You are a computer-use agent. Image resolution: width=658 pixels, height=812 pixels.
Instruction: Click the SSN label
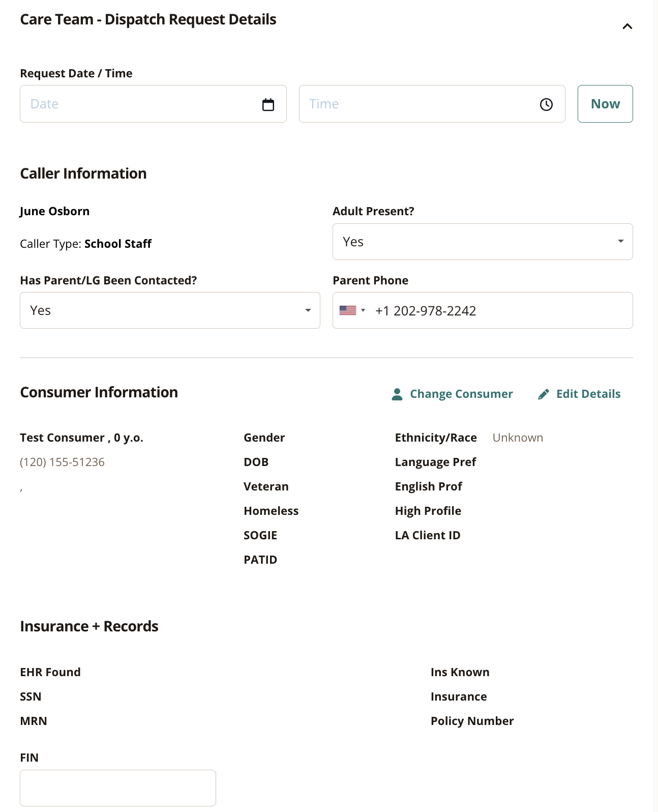coord(31,697)
